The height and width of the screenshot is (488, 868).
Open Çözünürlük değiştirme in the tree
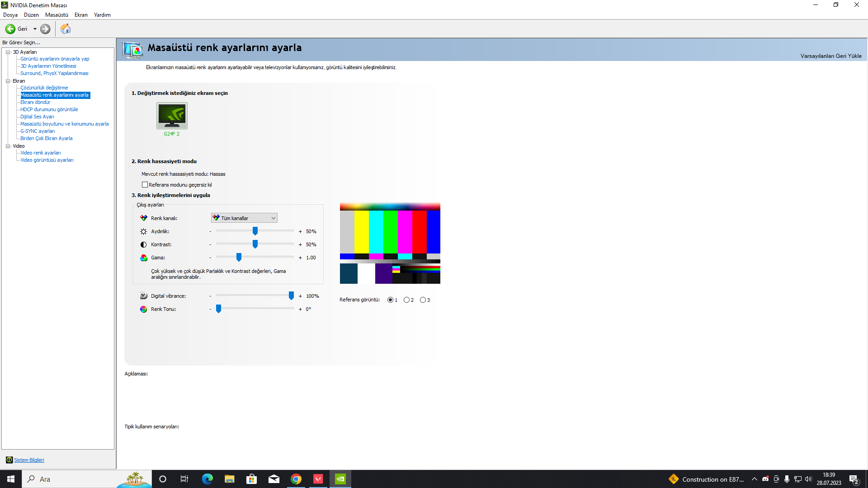[x=44, y=88]
